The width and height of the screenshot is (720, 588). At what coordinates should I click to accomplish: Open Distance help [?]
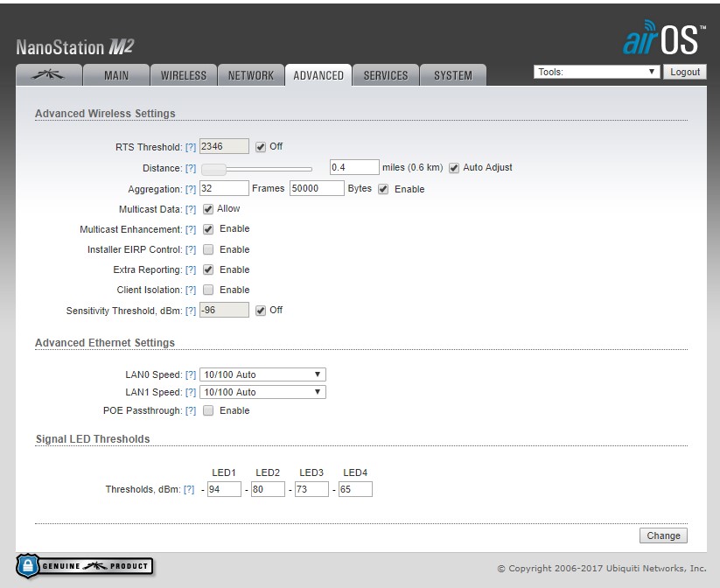tap(191, 169)
